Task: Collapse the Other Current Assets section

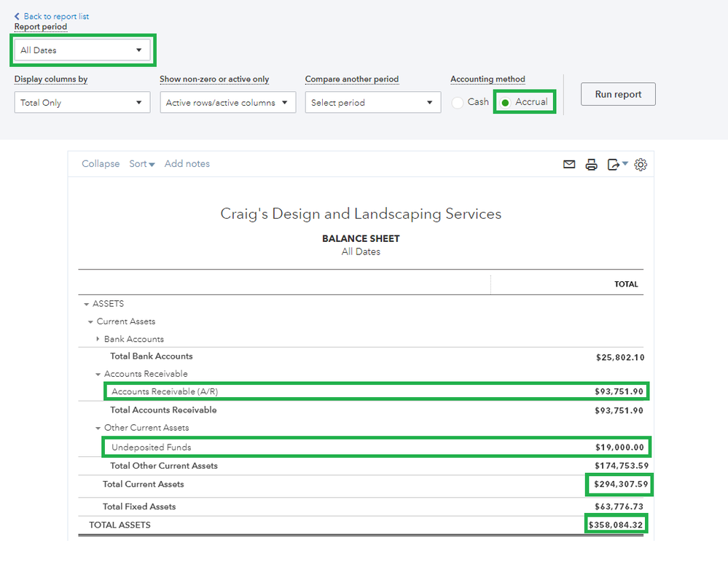Action: [x=98, y=429]
